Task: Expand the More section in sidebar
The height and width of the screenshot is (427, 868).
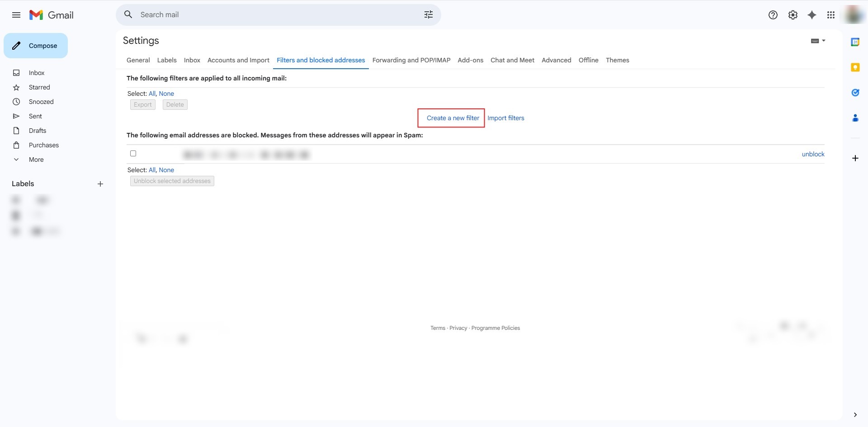Action: pos(36,160)
